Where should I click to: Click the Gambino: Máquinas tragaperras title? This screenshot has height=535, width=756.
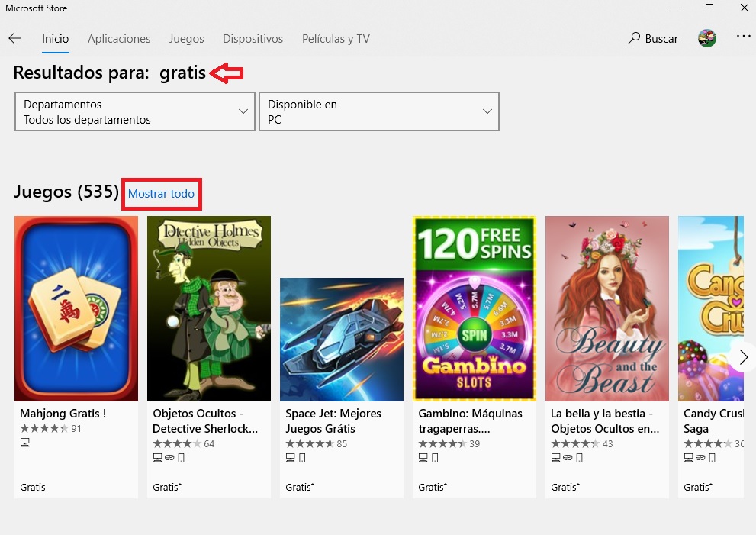coord(471,421)
